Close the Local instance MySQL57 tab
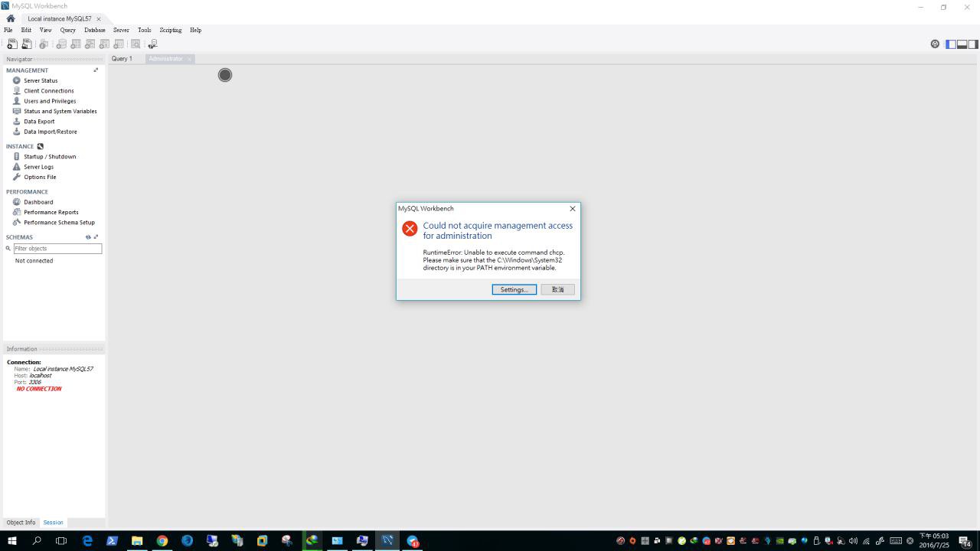This screenshot has height=551, width=980. click(99, 19)
